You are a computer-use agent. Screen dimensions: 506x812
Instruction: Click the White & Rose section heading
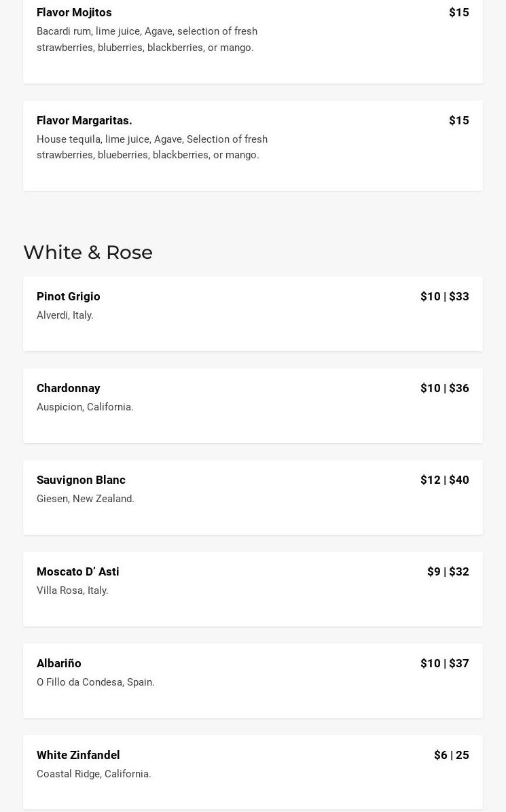[88, 252]
